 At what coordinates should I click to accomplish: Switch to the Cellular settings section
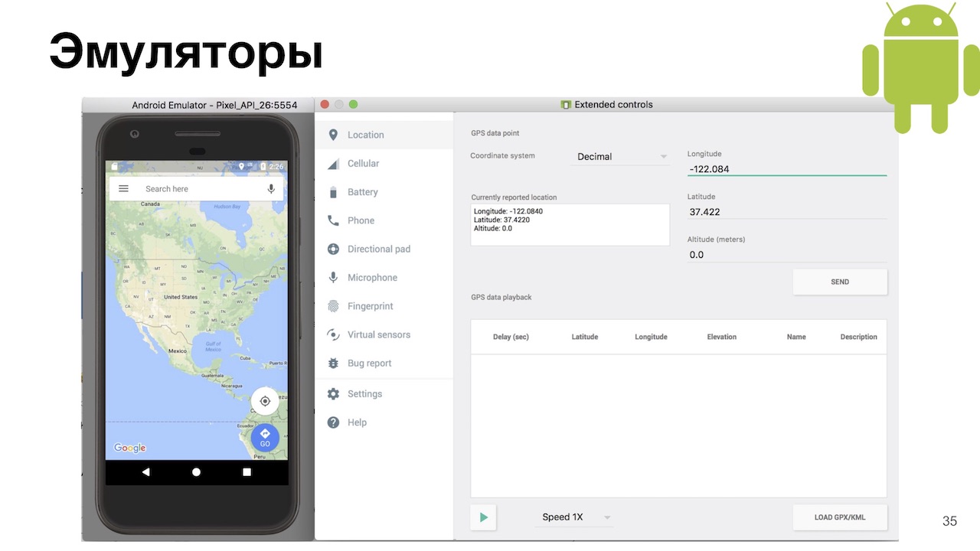click(384, 164)
